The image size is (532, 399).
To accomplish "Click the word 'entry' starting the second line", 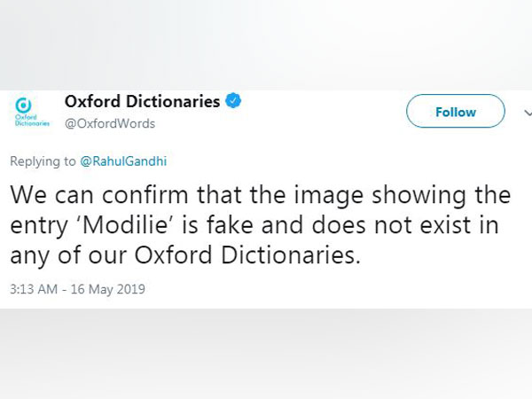I will point(39,226).
